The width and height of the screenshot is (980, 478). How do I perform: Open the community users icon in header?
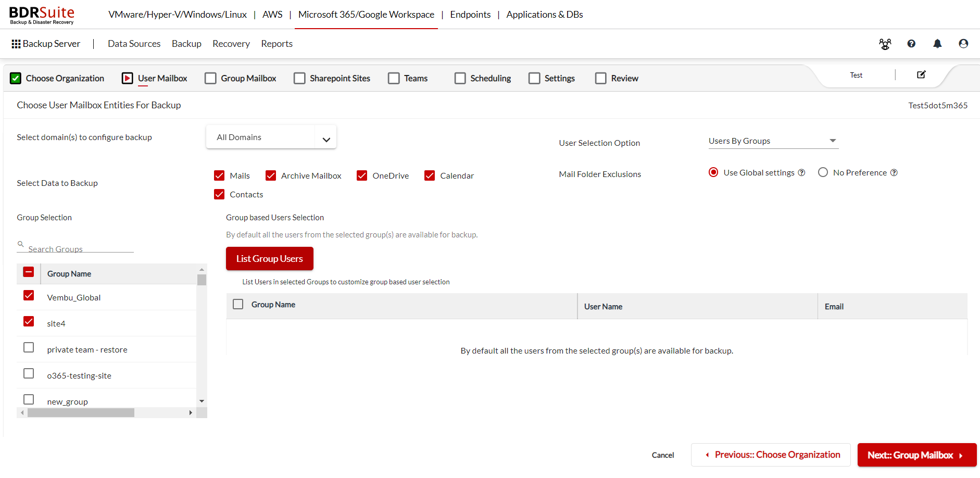(885, 44)
